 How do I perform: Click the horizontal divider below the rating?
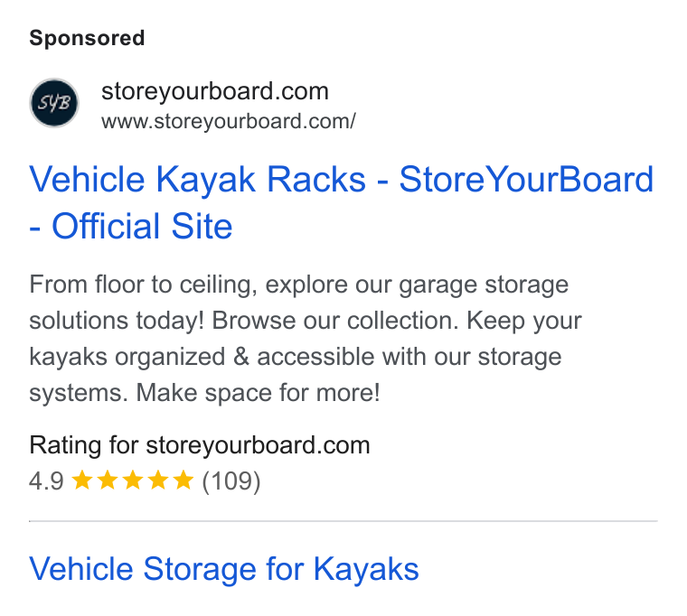pos(343,521)
